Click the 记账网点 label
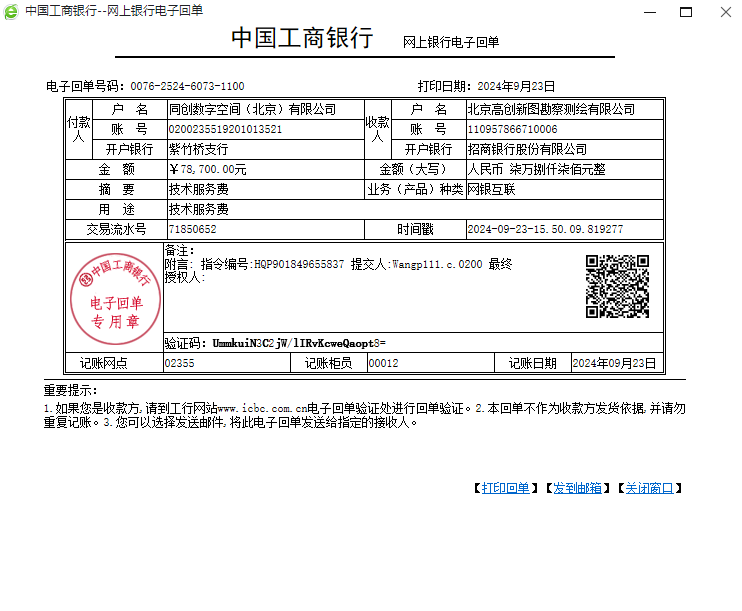 pyautogui.click(x=104, y=363)
